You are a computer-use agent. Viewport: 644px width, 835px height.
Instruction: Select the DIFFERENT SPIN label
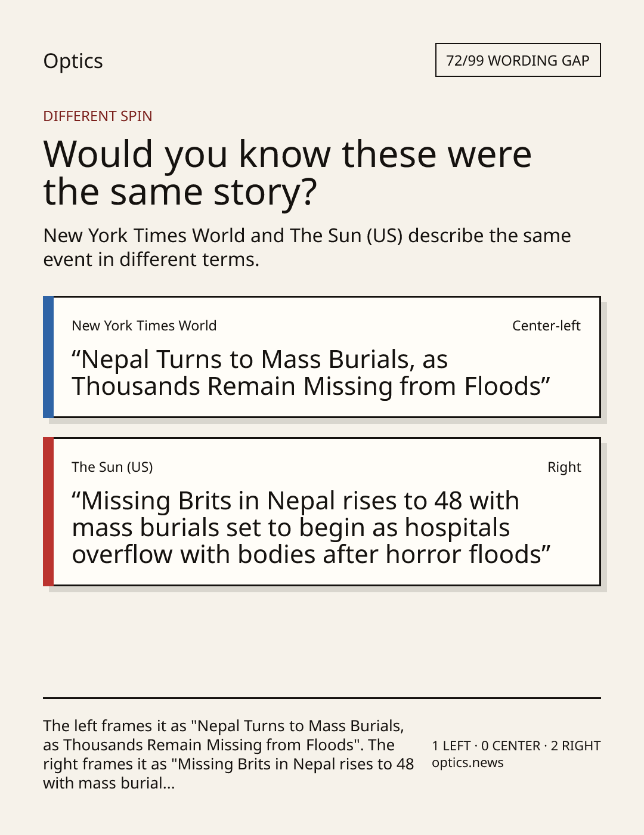[x=98, y=116]
